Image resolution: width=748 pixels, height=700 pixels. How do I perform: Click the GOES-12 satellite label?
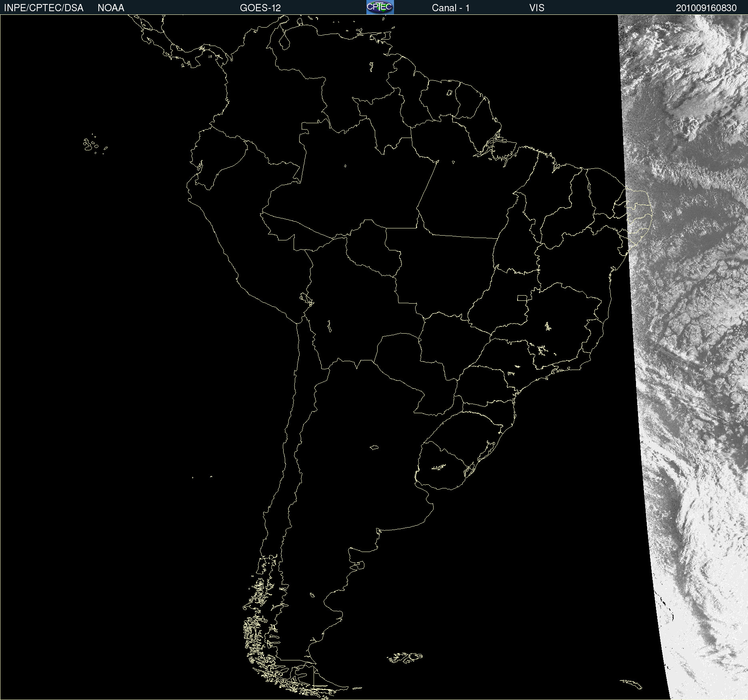(x=260, y=8)
